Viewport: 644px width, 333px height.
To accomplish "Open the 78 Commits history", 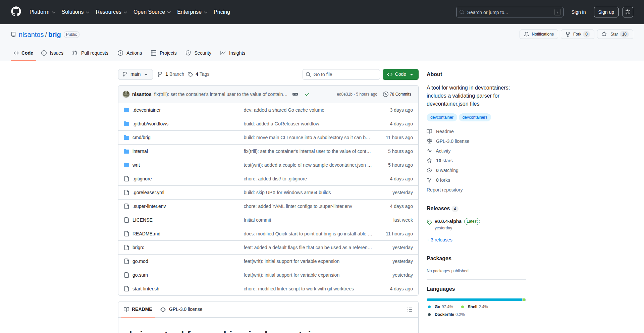I will coord(397,94).
